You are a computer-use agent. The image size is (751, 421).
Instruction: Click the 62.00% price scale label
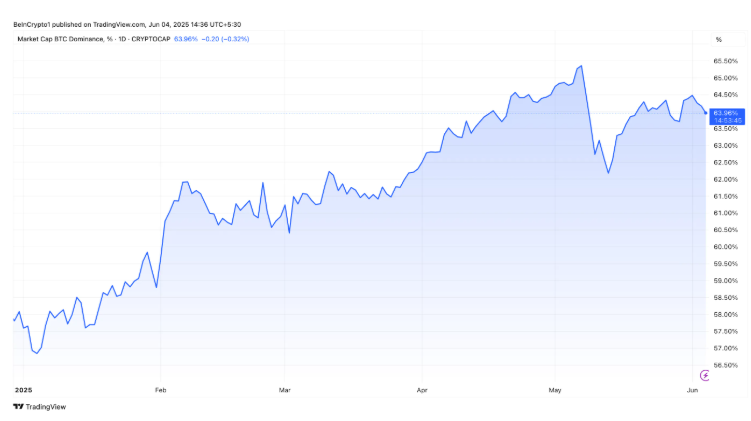pos(726,180)
